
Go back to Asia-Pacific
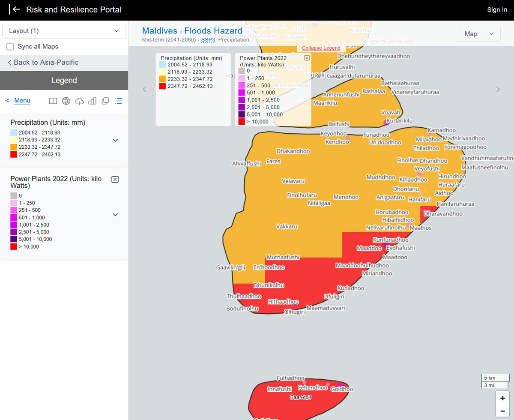pyautogui.click(x=43, y=63)
